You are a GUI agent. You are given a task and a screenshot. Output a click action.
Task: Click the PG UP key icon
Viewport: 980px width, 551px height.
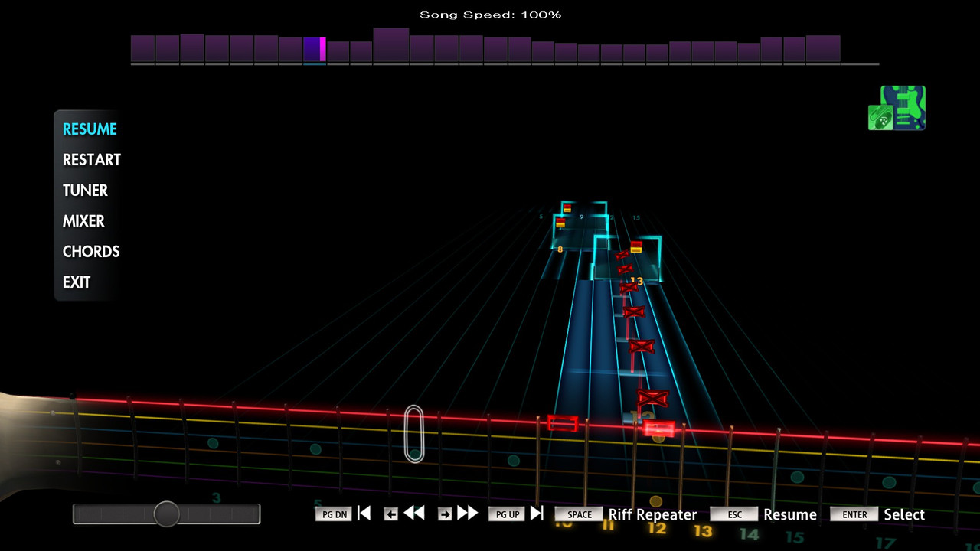[507, 514]
